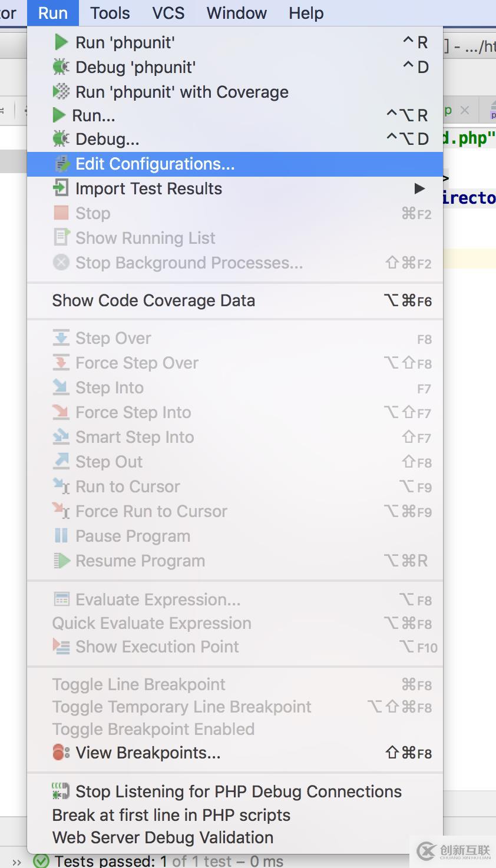Click the Show Execution Point icon
Image resolution: width=496 pixels, height=868 pixels.
tap(61, 647)
